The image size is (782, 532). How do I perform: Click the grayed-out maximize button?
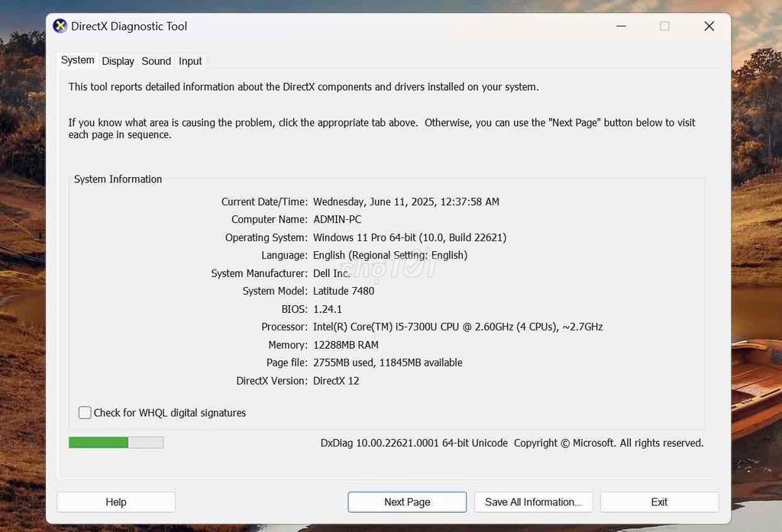pyautogui.click(x=664, y=26)
